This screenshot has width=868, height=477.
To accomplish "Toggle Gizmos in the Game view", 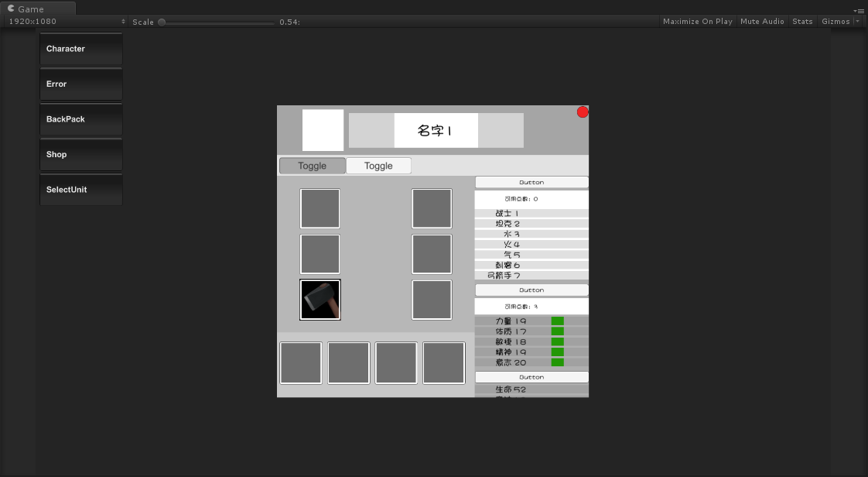I will (x=836, y=22).
